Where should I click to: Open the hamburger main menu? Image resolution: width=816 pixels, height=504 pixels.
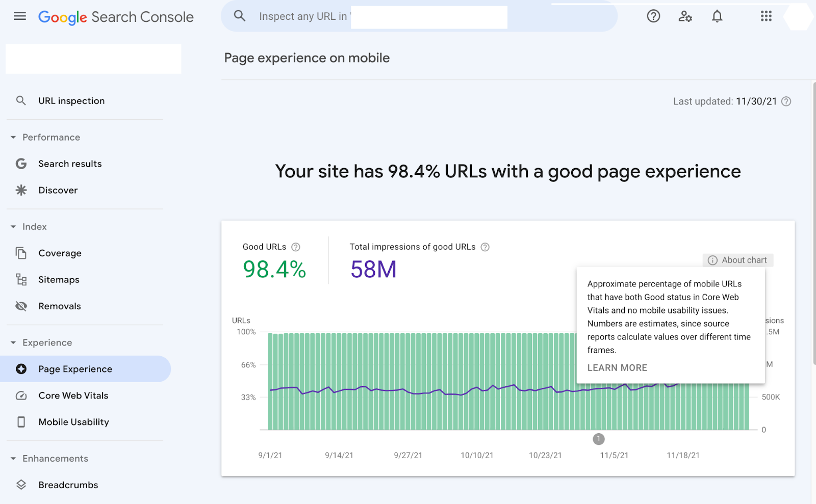tap(20, 16)
